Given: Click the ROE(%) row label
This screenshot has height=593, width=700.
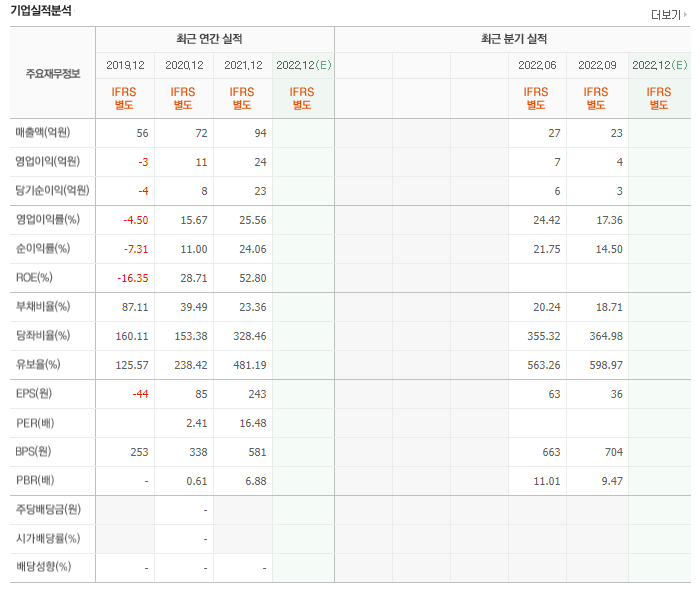Looking at the screenshot, I should pos(34,277).
